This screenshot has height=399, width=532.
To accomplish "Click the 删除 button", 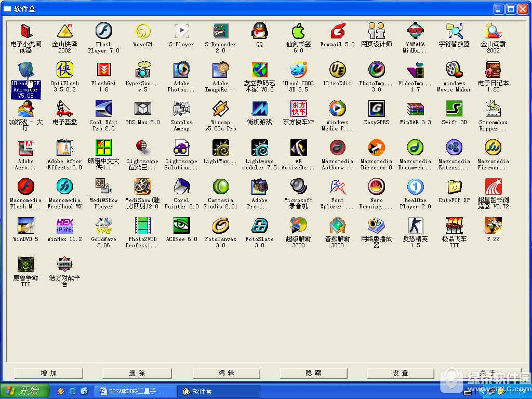I will point(137,373).
